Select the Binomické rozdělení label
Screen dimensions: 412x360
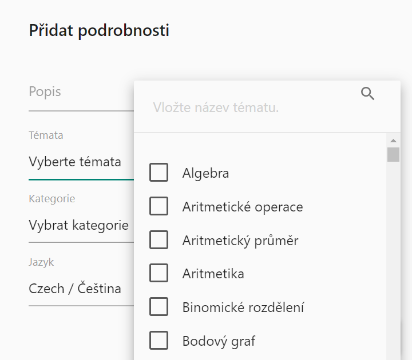[243, 307]
